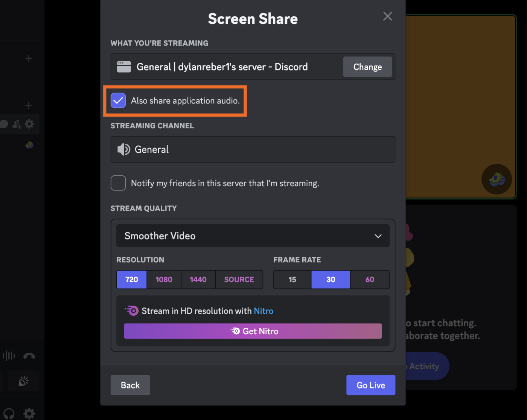Click the Activity button behind the dialog
Image resolution: width=527 pixels, height=420 pixels.
(x=427, y=366)
